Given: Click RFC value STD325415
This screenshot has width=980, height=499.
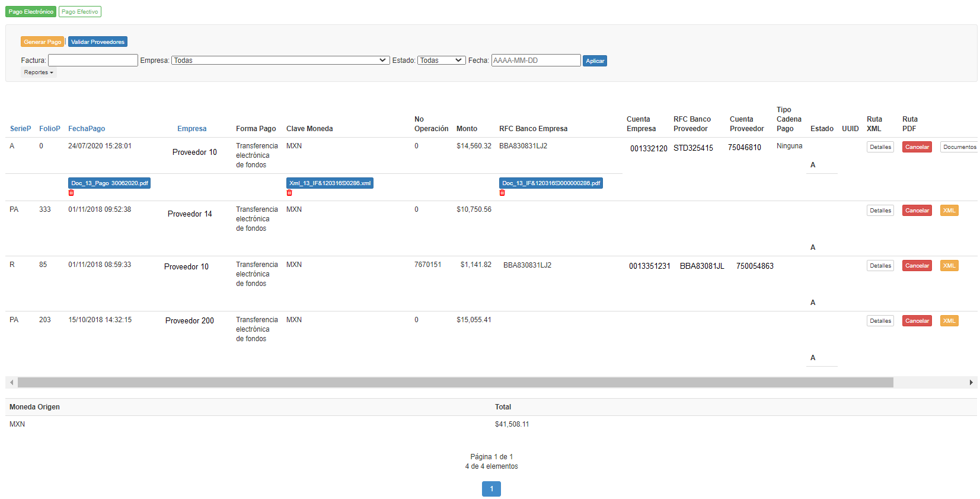Looking at the screenshot, I should (693, 148).
